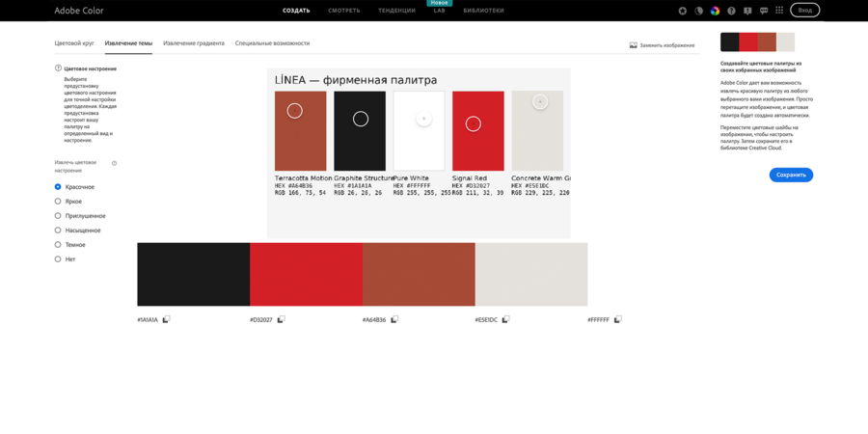Click Заменить изображение link
Screen dimensions: 868x434
(667, 45)
